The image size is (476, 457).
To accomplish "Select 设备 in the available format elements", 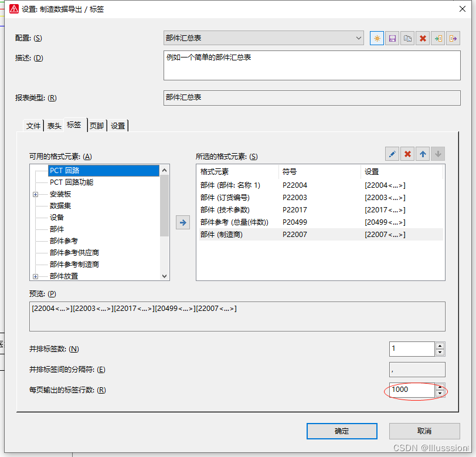I will click(x=57, y=218).
